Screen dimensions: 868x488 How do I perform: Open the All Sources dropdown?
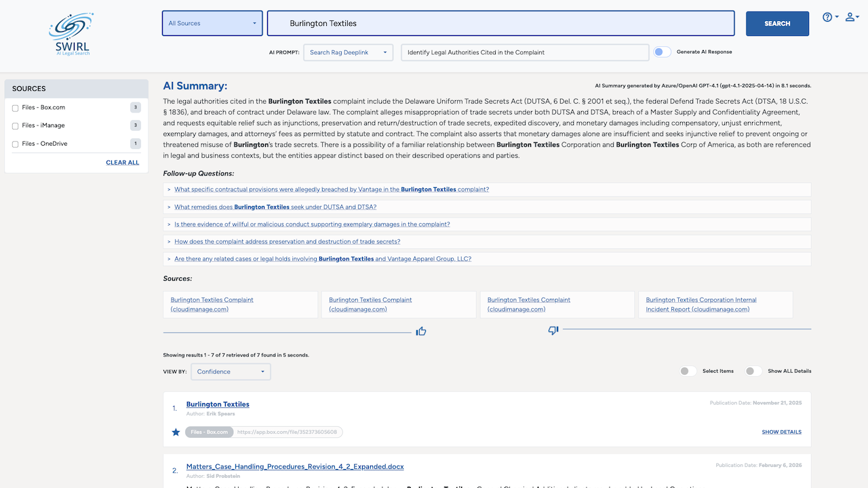(212, 23)
